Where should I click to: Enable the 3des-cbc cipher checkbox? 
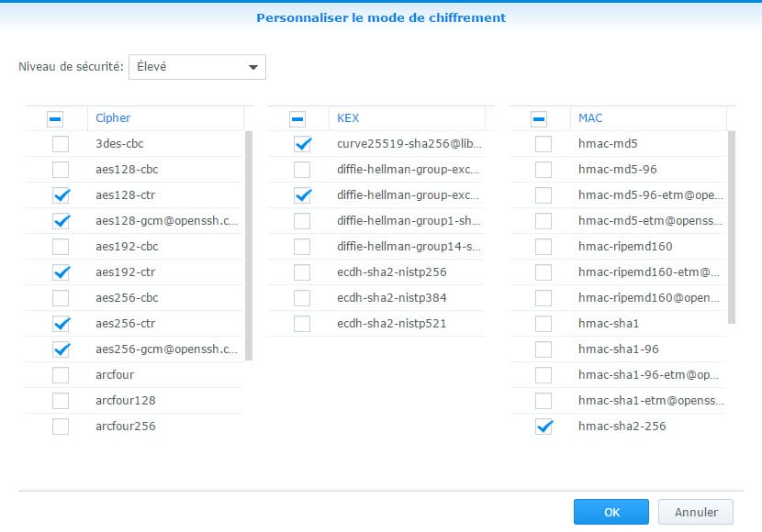click(x=61, y=144)
